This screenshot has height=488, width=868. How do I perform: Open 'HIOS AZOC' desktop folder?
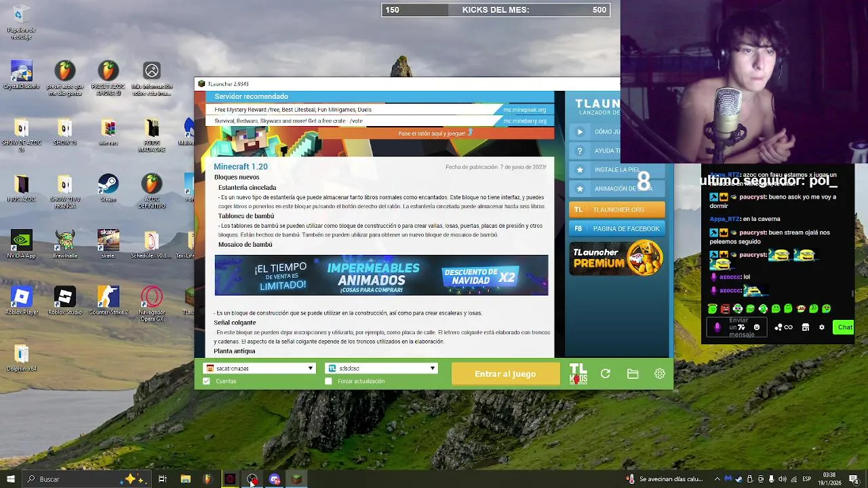click(x=21, y=188)
